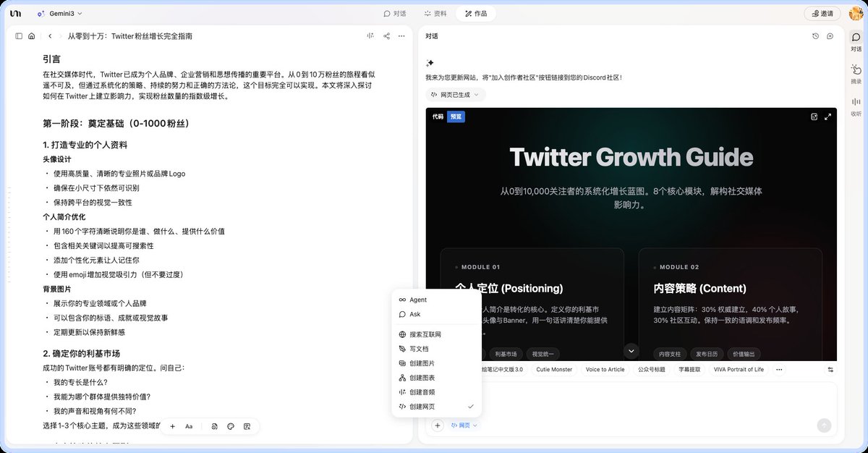Screen dimensions: 868x453
Task: Click the home icon above the document
Action: [32, 35]
